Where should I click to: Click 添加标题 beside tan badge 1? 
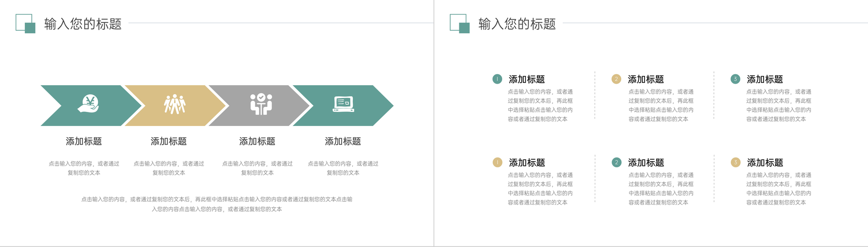[x=527, y=162]
